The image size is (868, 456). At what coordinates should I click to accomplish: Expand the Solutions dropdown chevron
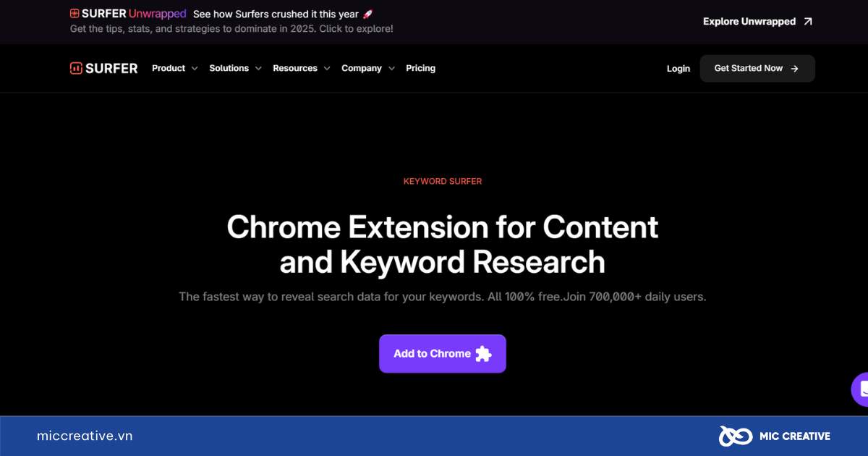(258, 68)
